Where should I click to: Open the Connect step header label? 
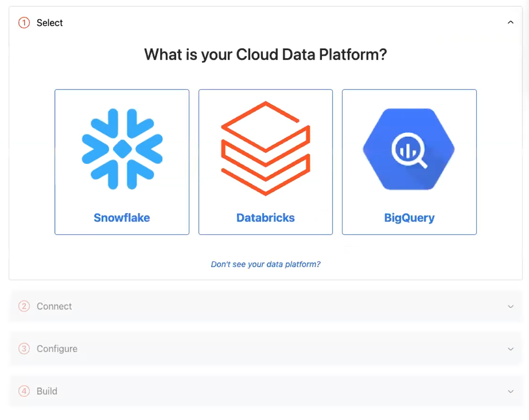54,306
